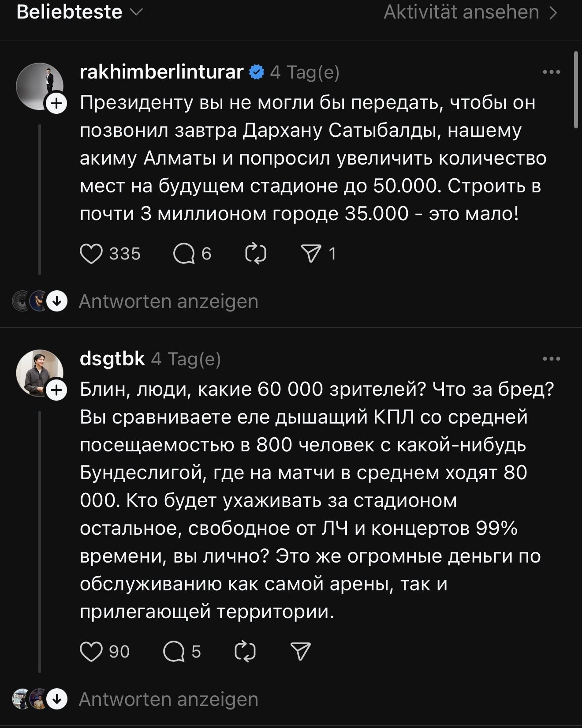The height and width of the screenshot is (728, 582).
Task: Expand replies under dsgtbk's post
Action: pos(168,699)
